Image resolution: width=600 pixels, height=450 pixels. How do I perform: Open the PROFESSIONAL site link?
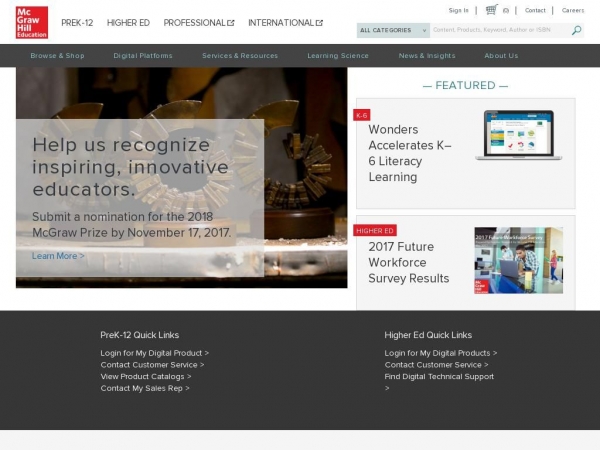[194, 23]
